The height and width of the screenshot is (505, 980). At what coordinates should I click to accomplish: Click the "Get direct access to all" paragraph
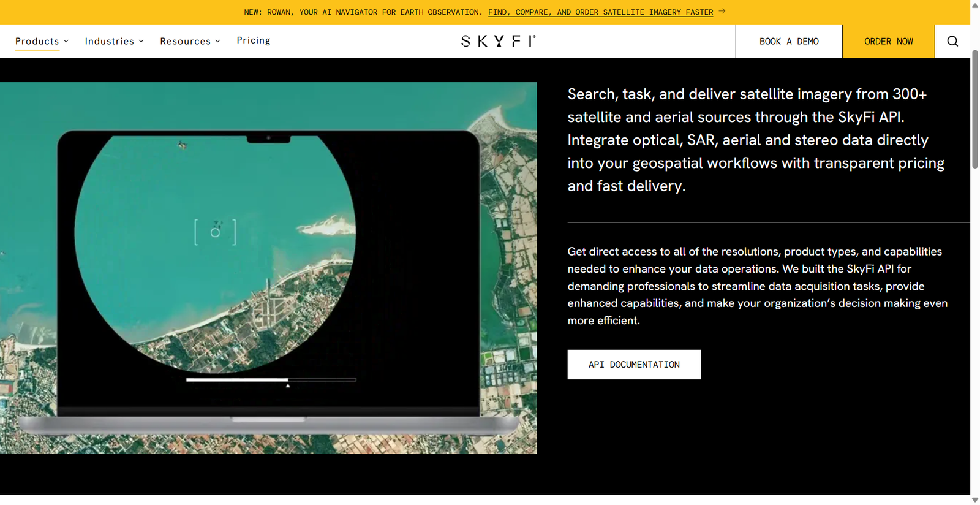[x=758, y=286]
